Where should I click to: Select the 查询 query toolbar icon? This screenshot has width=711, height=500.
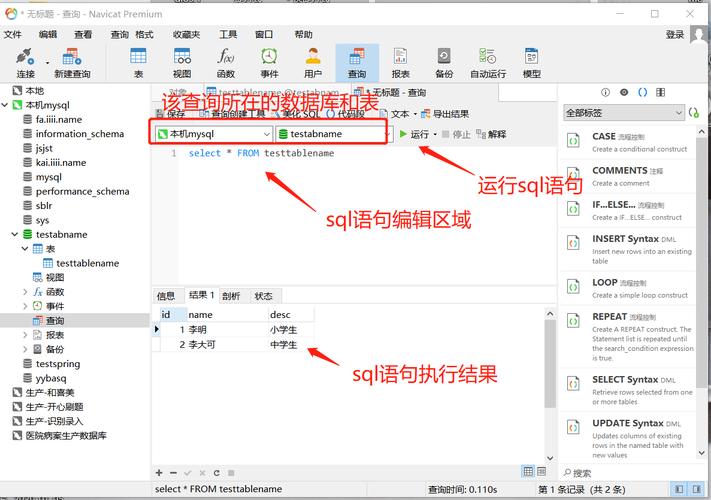357,63
